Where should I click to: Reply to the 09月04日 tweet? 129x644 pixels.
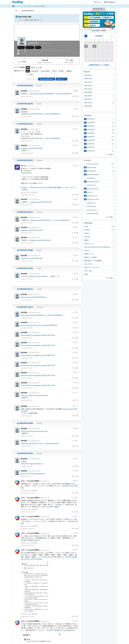pos(72,96)
